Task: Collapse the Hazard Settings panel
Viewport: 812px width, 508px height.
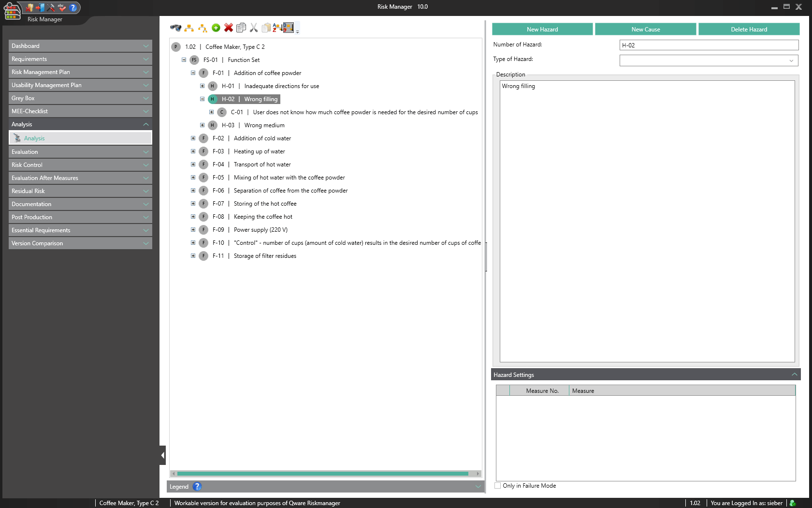Action: 794,374
